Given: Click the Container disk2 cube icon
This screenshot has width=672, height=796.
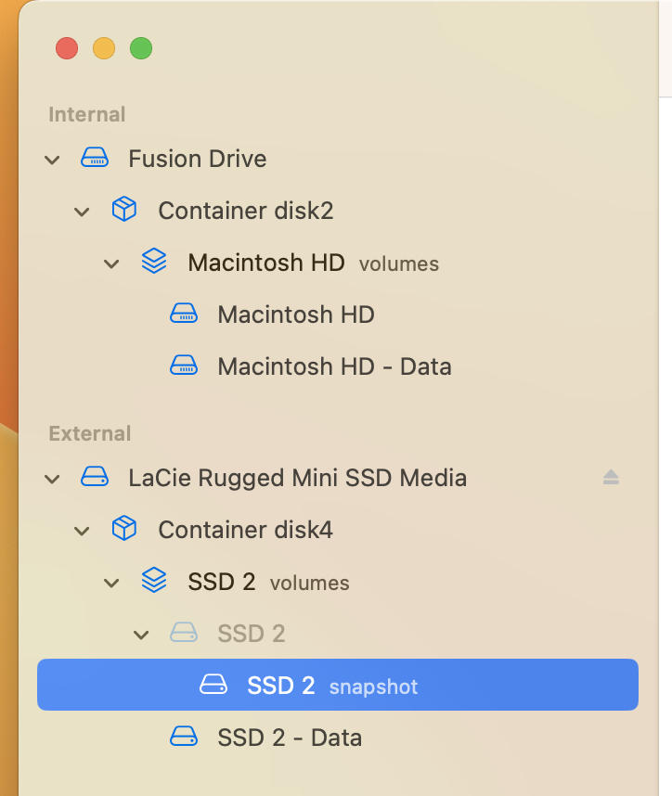Looking at the screenshot, I should click(x=124, y=211).
